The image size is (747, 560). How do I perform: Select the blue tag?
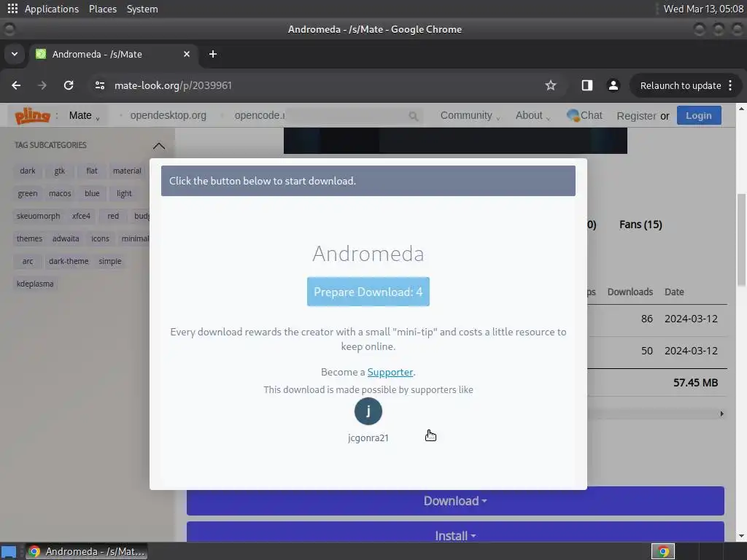[92, 193]
